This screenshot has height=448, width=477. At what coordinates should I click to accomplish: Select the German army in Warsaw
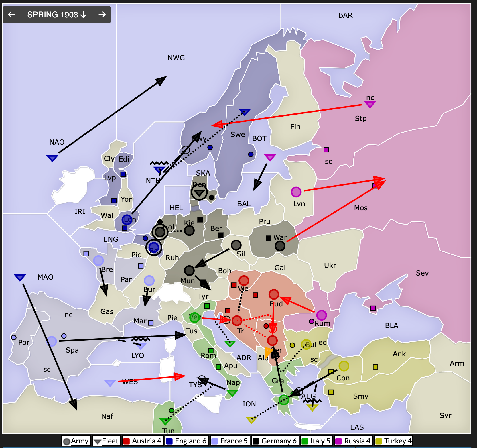[x=280, y=245]
